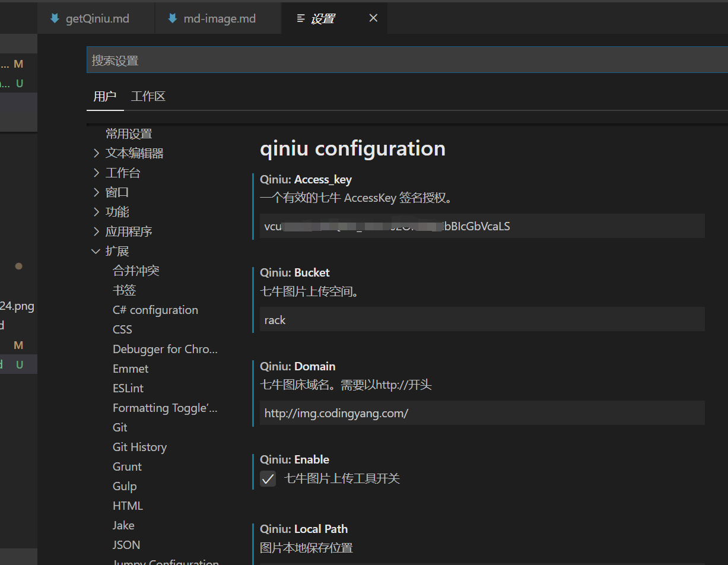Click the Qiniu Domain field with img.codingyang.com
This screenshot has height=565, width=728.
(482, 412)
